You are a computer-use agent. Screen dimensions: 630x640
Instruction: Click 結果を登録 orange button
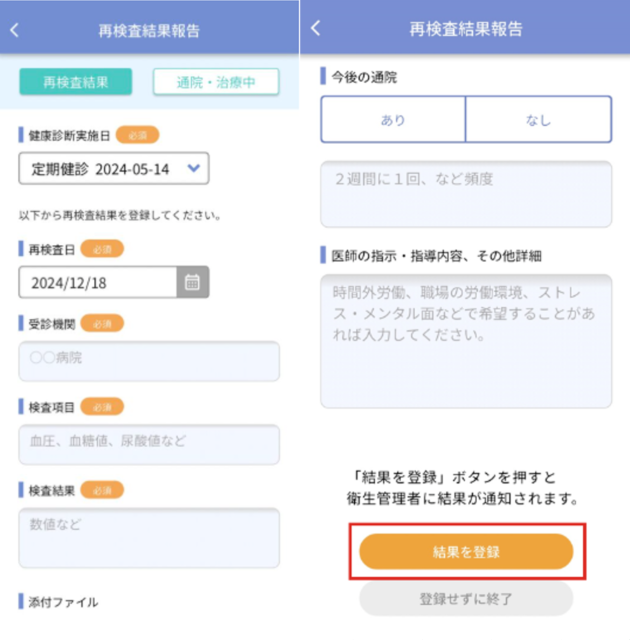tap(466, 552)
